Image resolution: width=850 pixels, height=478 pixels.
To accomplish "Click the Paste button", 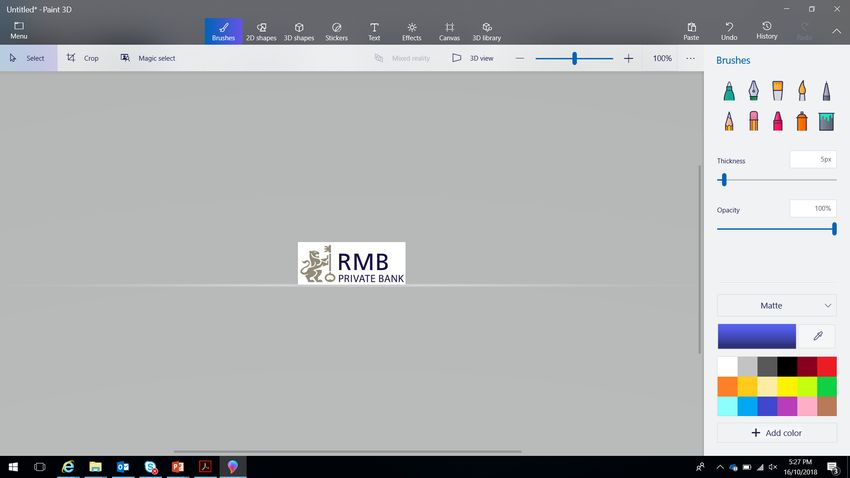I will click(691, 31).
